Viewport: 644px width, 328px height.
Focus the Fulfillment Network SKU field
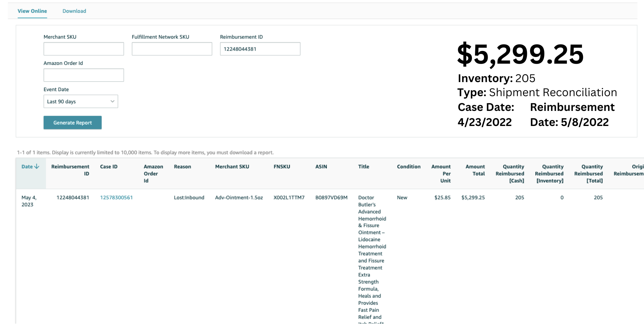(172, 49)
